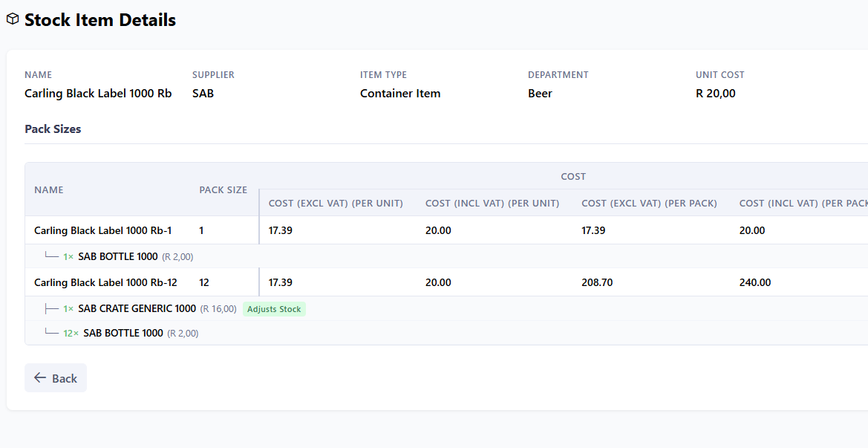Click 208.70 excl VAT per pack value
Viewport: 868px width, 448px height.
597,282
